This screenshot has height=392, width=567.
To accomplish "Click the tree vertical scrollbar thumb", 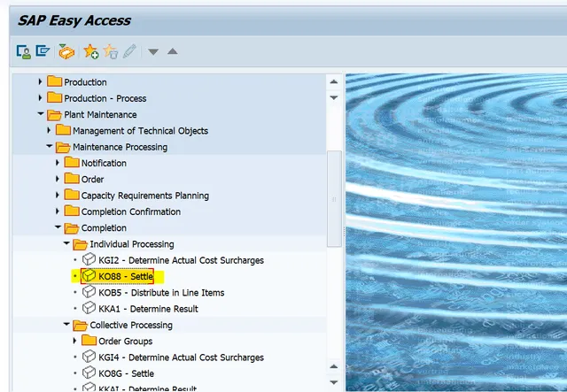I will (x=334, y=199).
